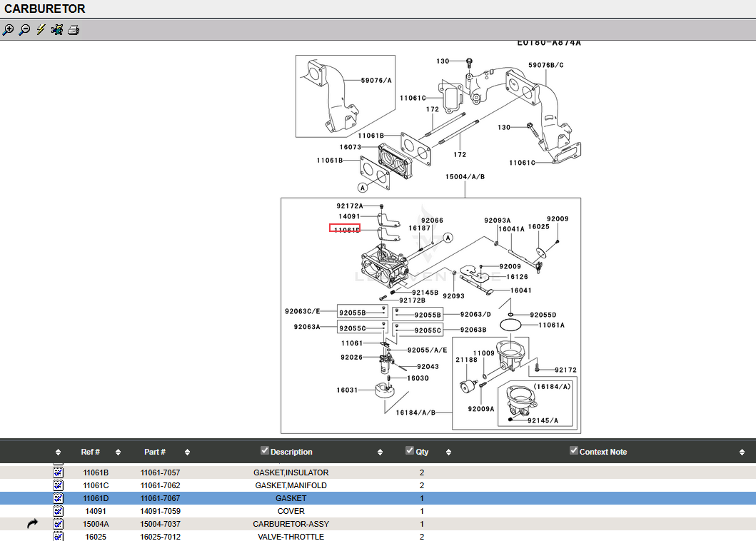This screenshot has width=756, height=541.
Task: Select the GASKET,MANIFOLD row
Action: tap(291, 485)
